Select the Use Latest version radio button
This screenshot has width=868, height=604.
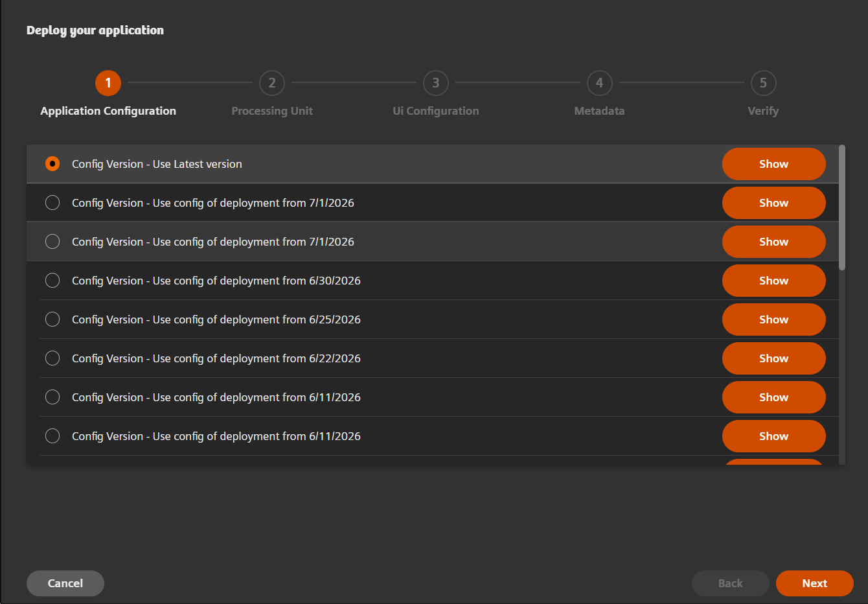(52, 164)
